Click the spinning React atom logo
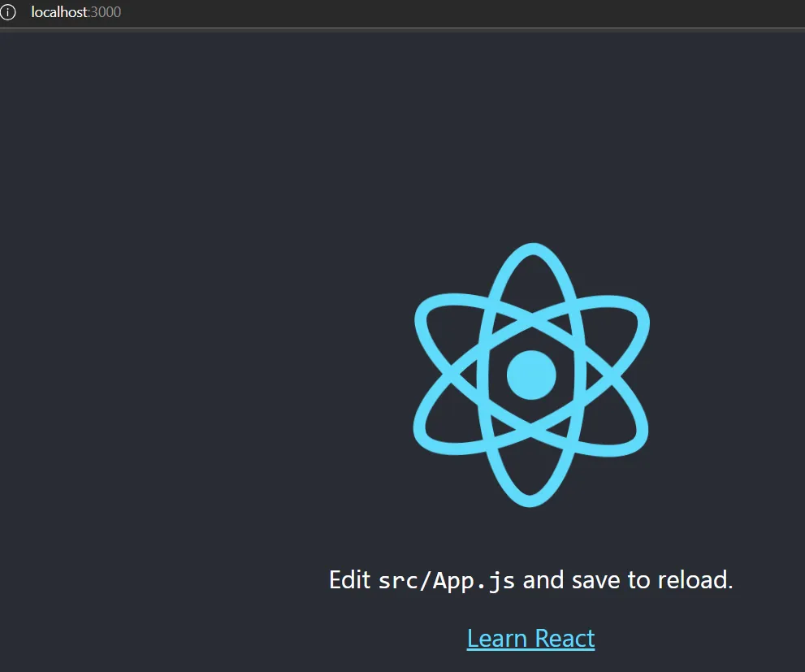This screenshot has height=672, width=805. [531, 375]
